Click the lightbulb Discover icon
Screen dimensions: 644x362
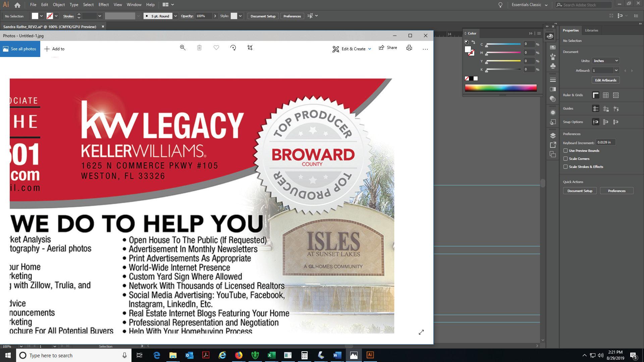pyautogui.click(x=500, y=5)
